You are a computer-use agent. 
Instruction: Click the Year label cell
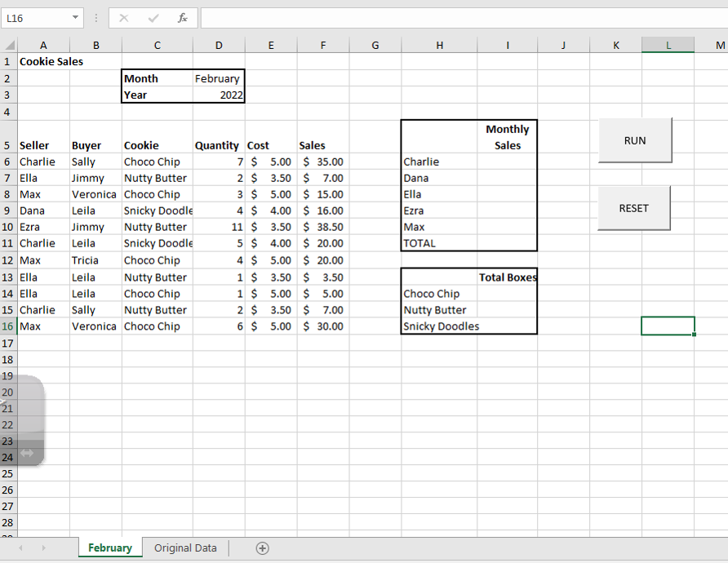(x=158, y=95)
